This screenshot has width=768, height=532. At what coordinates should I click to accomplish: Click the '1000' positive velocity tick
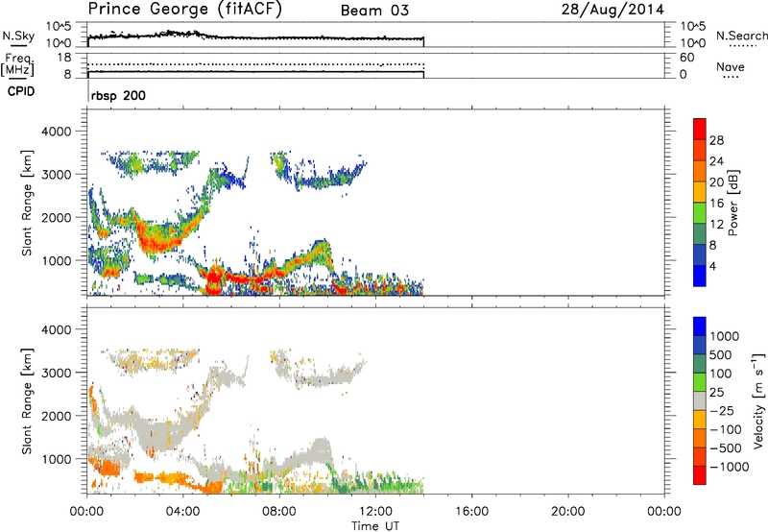pos(725,336)
